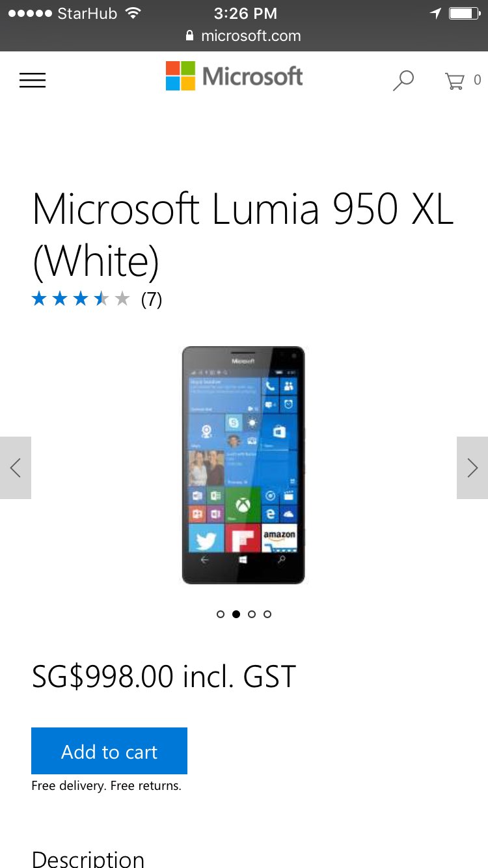Click the Microsoft logo
Image resolution: width=488 pixels, height=868 pixels.
(x=234, y=76)
